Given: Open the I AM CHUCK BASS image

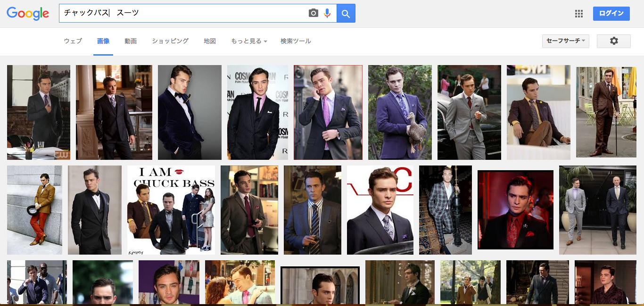Looking at the screenshot, I should point(171,210).
